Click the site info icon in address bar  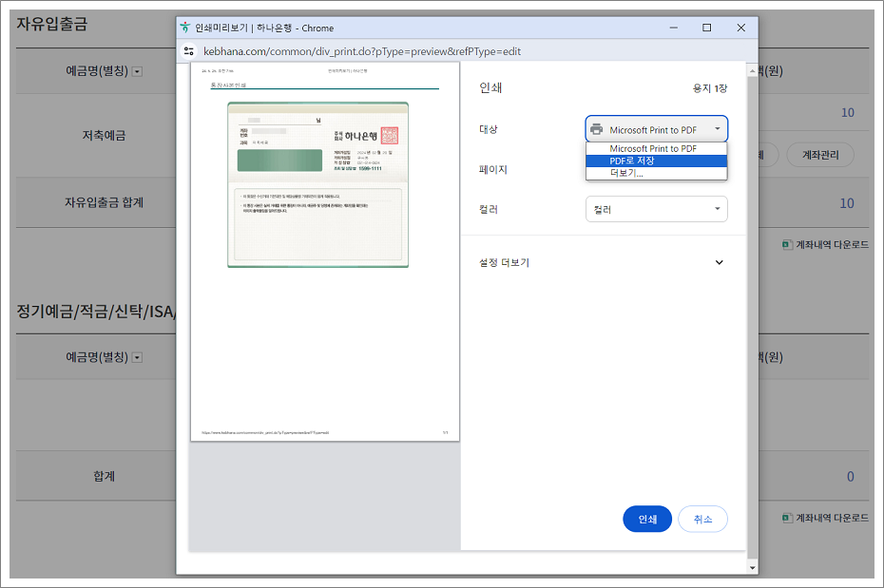click(189, 51)
